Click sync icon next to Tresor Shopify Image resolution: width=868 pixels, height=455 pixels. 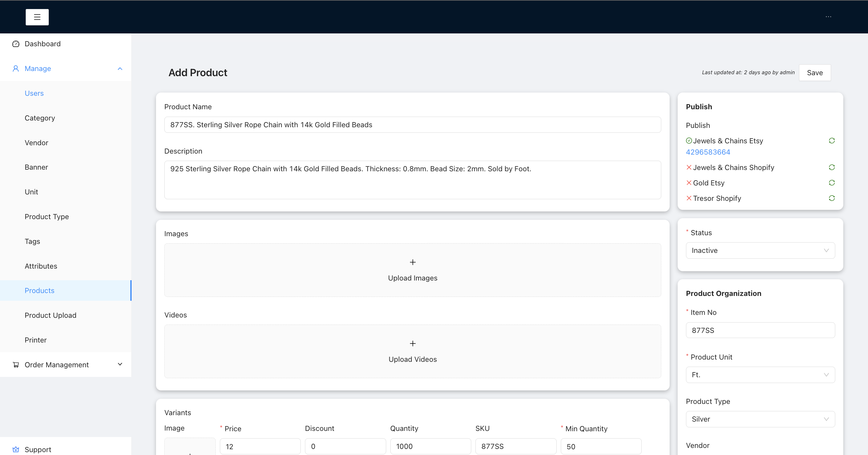click(831, 198)
